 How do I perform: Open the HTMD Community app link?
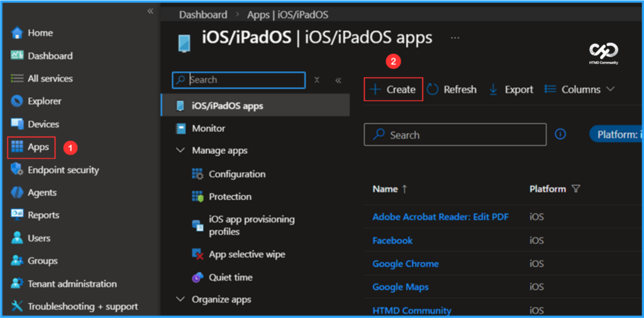coord(411,310)
